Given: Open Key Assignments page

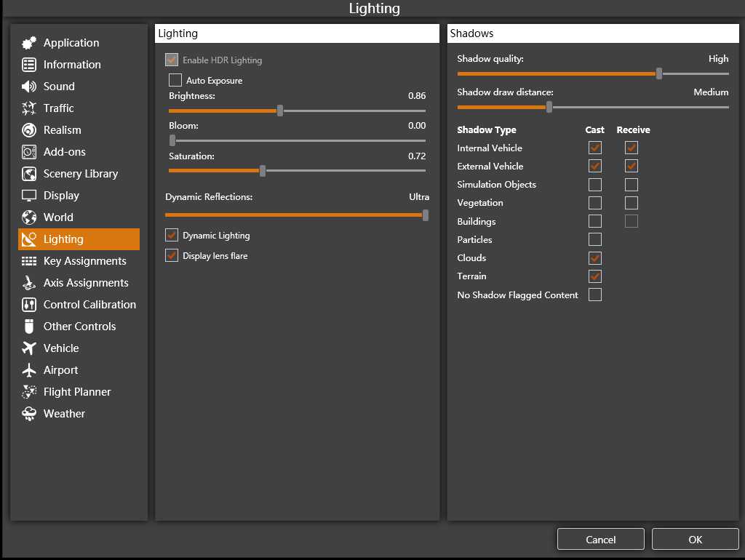Looking at the screenshot, I should [x=79, y=261].
